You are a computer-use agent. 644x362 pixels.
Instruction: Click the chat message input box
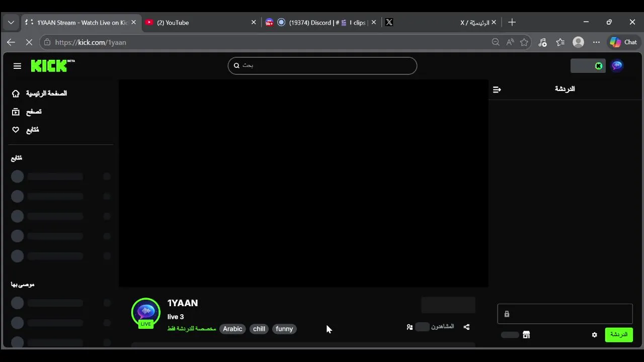(x=565, y=314)
